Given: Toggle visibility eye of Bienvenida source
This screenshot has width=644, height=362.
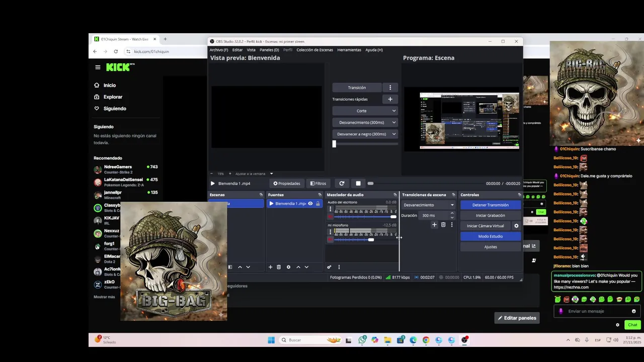Looking at the screenshot, I should (x=310, y=204).
